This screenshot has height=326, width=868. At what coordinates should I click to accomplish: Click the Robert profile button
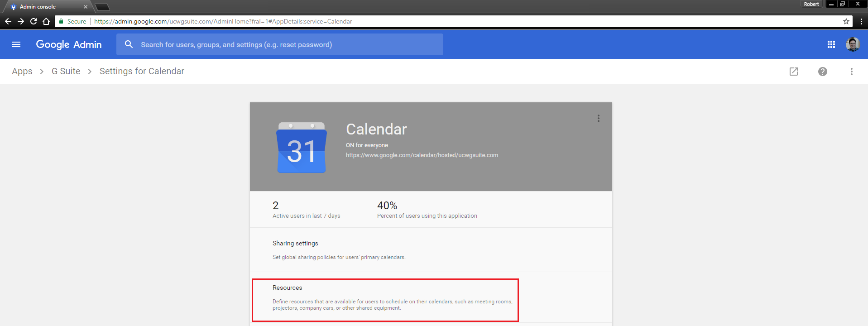tap(811, 4)
